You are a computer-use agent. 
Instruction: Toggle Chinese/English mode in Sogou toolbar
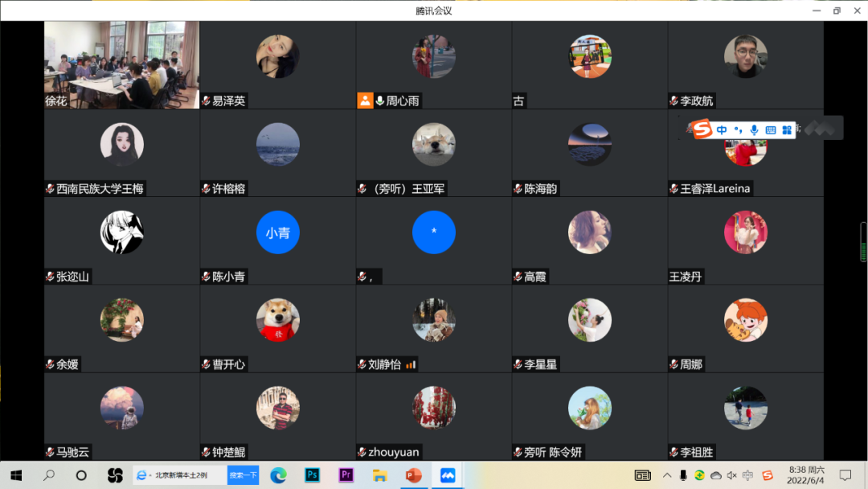pyautogui.click(x=722, y=129)
